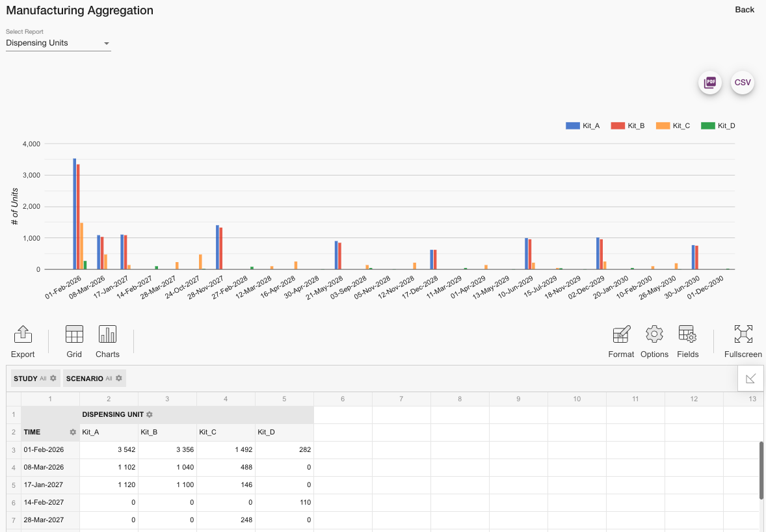Open the Options gear in toolbar

(654, 341)
